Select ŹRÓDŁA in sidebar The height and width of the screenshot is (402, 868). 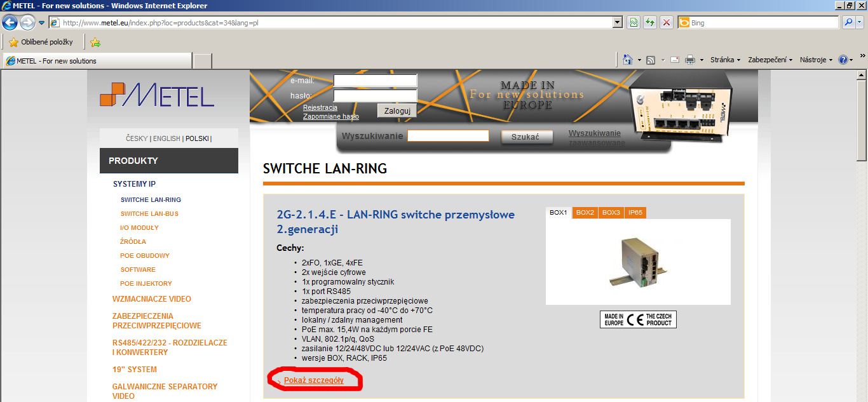point(133,241)
